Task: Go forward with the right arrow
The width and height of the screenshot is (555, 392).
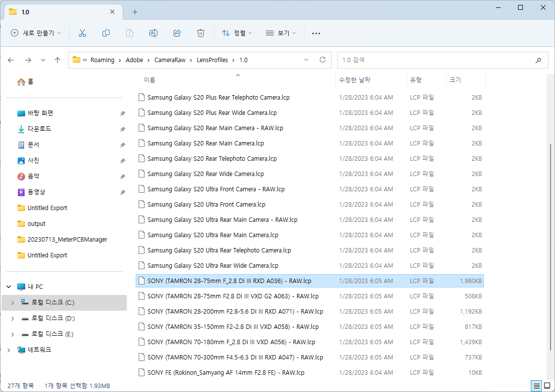Action: point(28,60)
